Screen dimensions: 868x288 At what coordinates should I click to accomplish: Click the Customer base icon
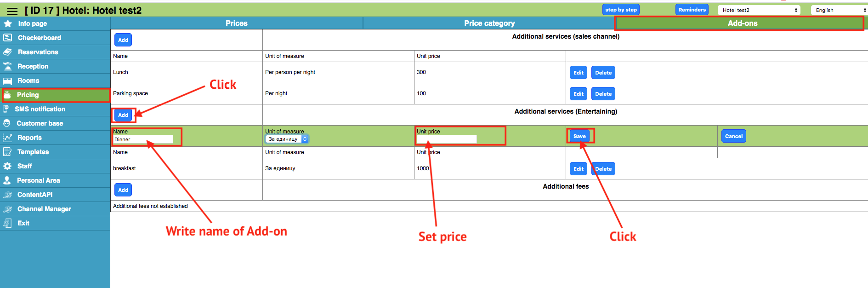click(x=7, y=123)
